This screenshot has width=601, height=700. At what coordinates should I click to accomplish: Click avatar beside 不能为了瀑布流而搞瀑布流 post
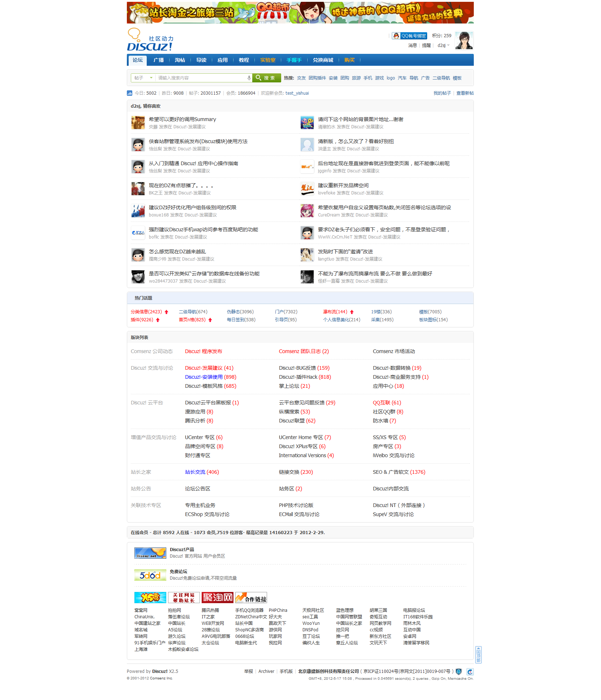coord(307,277)
